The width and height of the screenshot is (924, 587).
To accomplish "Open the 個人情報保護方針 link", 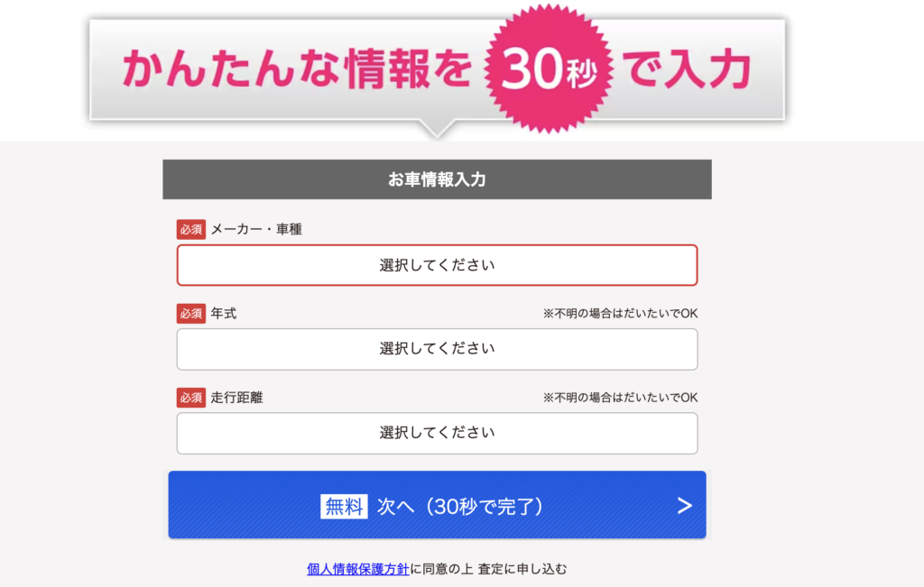I will 358,569.
